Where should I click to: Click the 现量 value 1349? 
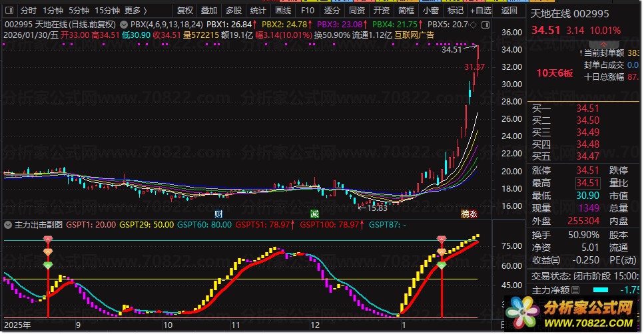(x=589, y=208)
